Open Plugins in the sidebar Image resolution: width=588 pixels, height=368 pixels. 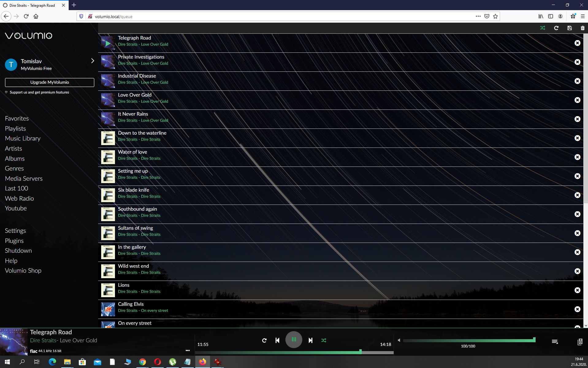(14, 241)
